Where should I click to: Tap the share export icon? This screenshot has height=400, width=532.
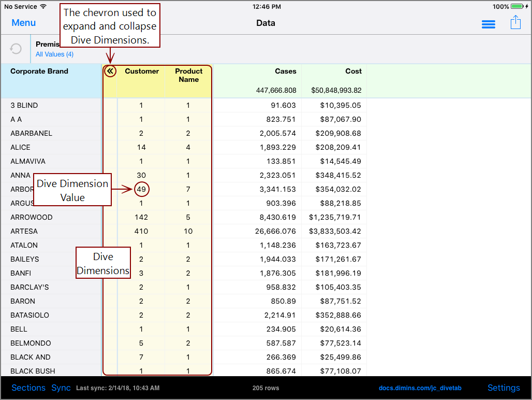(515, 23)
